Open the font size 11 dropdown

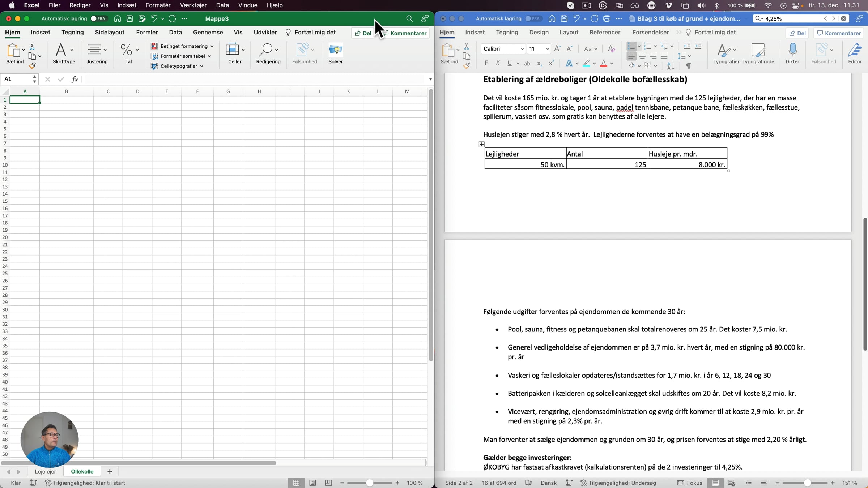[547, 49]
